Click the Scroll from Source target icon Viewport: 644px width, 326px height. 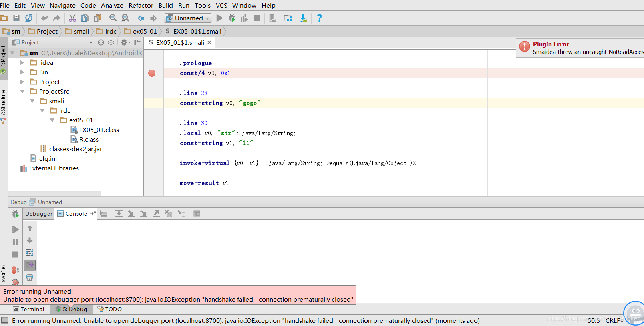tap(101, 42)
